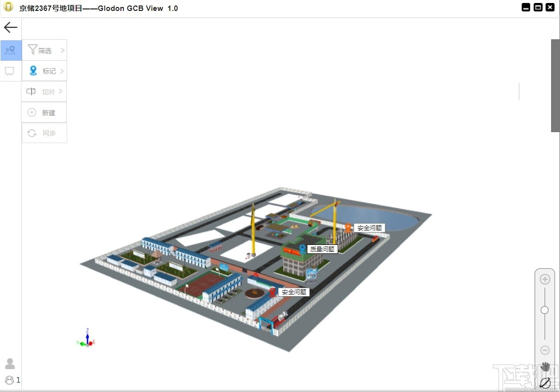Zoom out with the minus button
Viewport: 560px width, 392px height.
tap(545, 350)
